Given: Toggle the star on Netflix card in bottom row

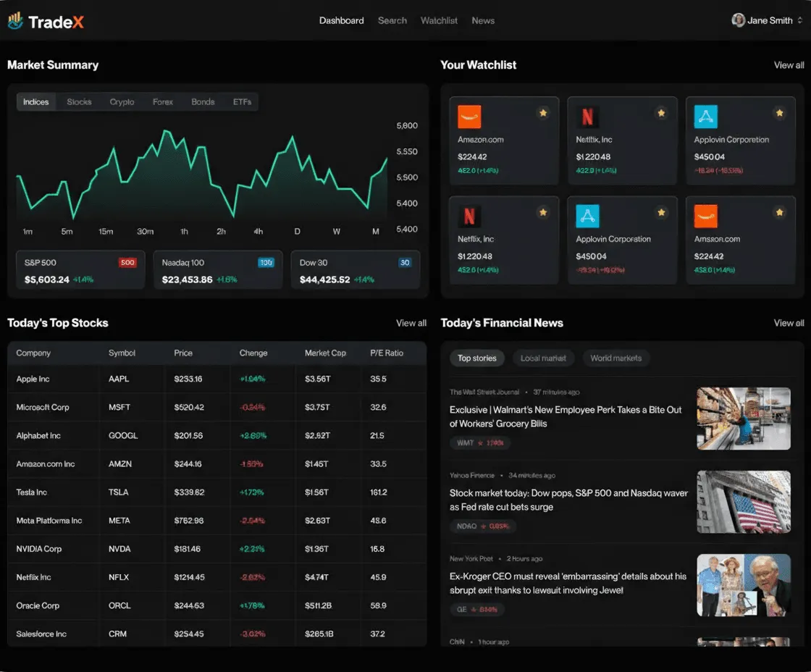Looking at the screenshot, I should 543,212.
